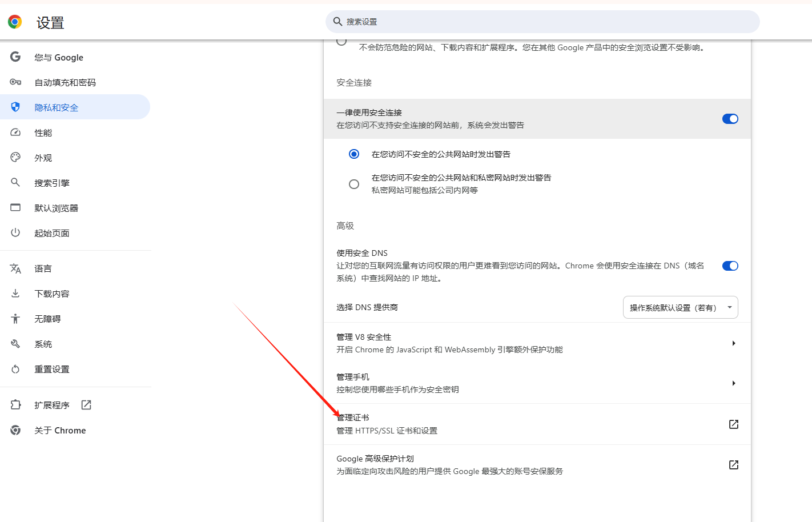Click the external link icon beside 扩展程序
The width and height of the screenshot is (812, 522).
coord(86,405)
